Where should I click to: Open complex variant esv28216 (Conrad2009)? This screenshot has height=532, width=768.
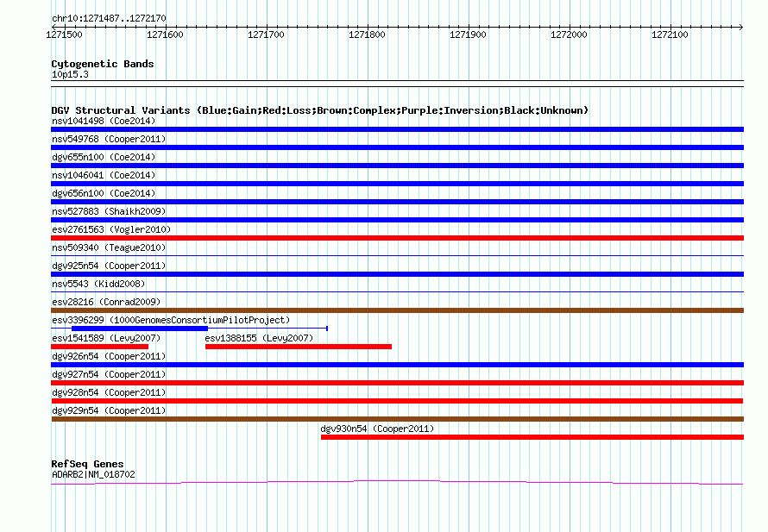[x=106, y=302]
